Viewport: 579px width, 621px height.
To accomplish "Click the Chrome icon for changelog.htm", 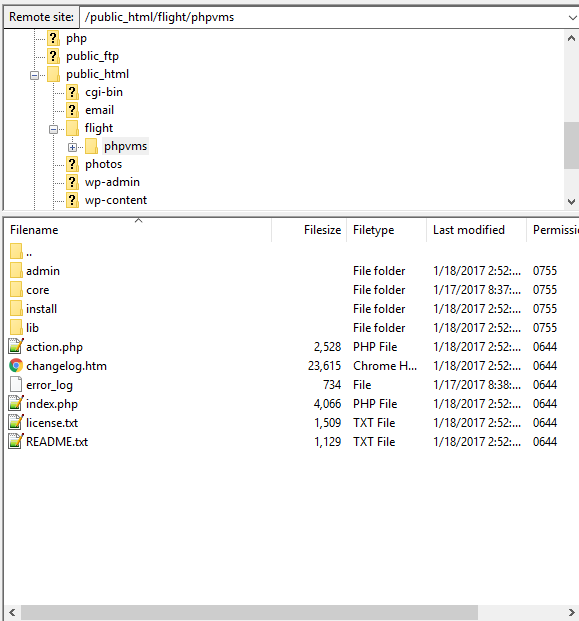I will (16, 365).
